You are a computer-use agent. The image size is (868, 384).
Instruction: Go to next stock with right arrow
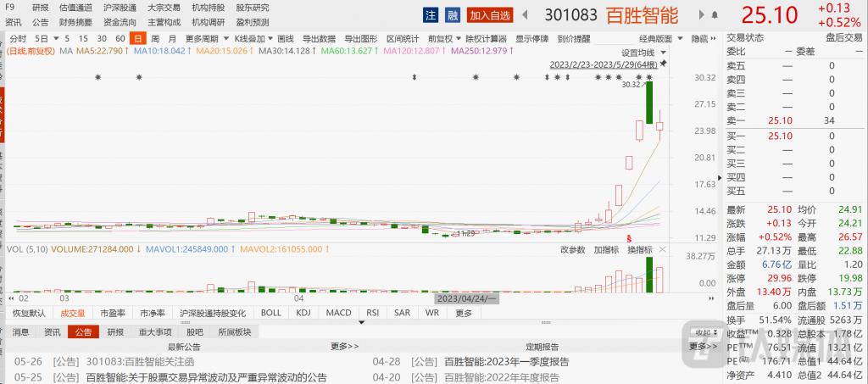701,15
